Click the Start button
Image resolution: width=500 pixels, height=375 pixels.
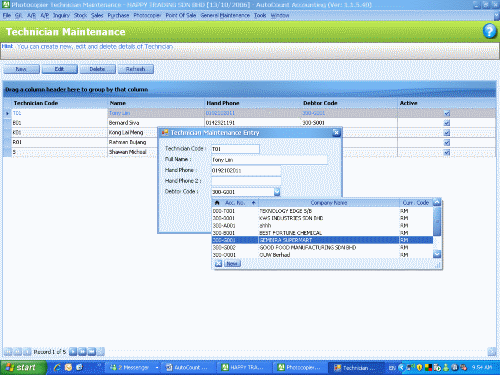(22, 367)
